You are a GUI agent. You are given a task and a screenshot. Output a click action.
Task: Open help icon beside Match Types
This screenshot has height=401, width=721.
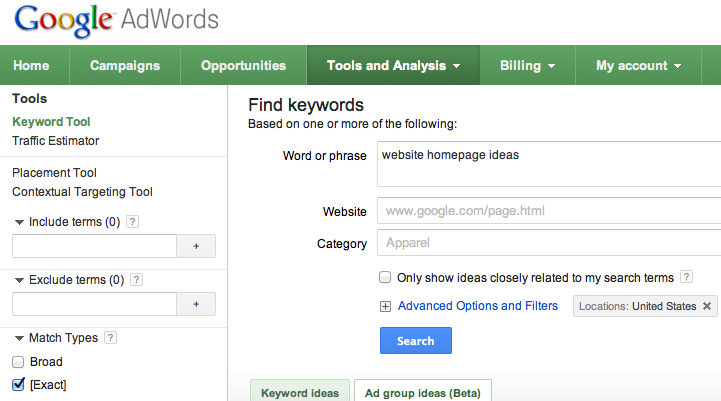(110, 338)
